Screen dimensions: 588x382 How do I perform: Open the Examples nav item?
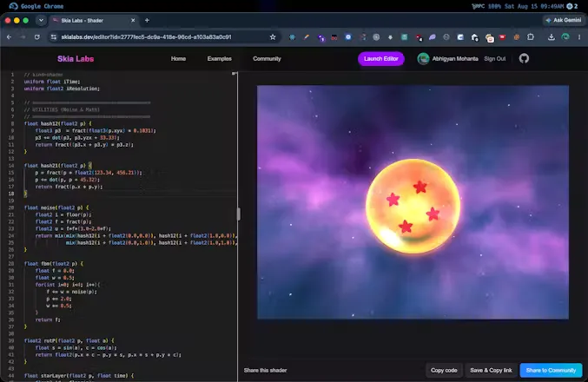coord(220,59)
